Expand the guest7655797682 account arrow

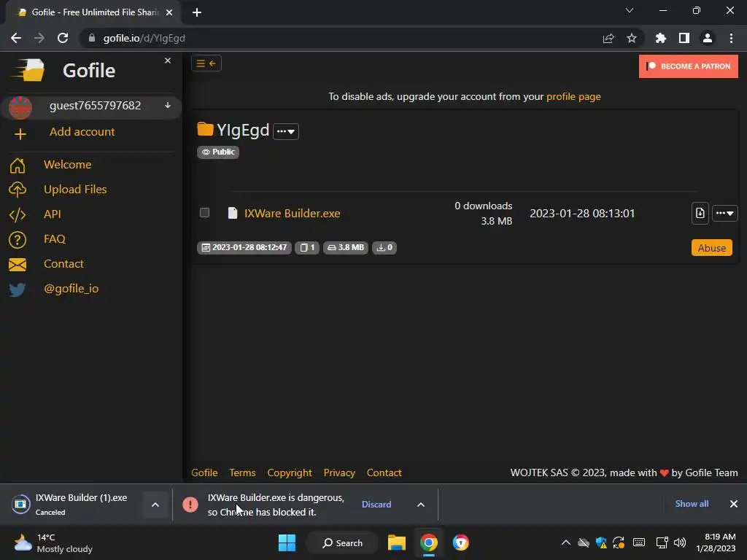(x=168, y=105)
